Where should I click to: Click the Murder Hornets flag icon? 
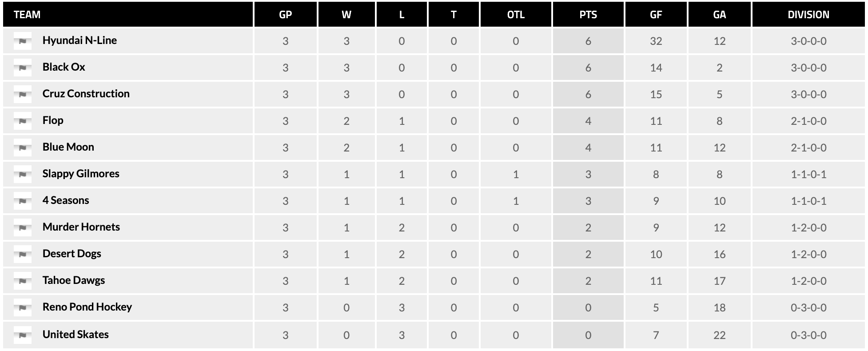pos(23,227)
